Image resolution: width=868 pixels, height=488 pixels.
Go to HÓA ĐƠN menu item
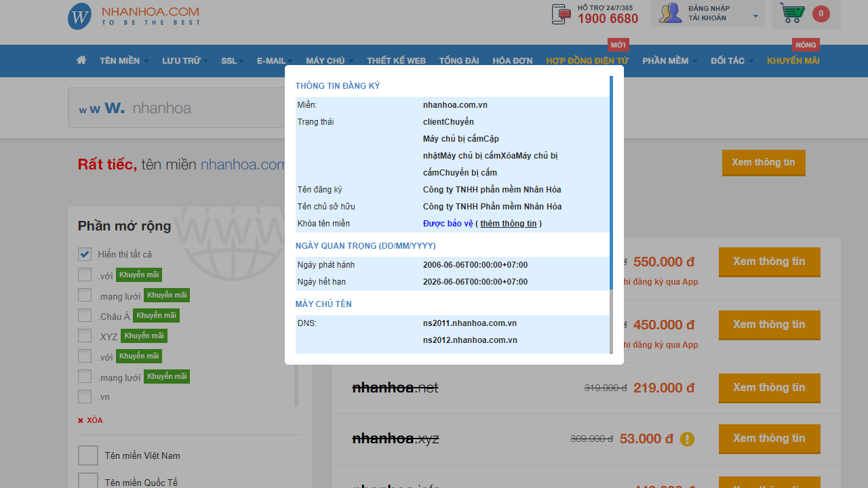513,61
